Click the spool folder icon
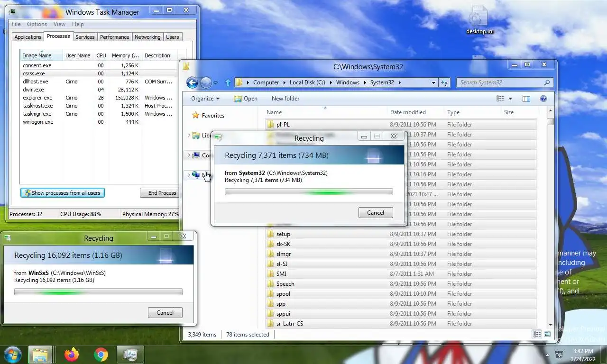This screenshot has width=607, height=364. (x=271, y=294)
